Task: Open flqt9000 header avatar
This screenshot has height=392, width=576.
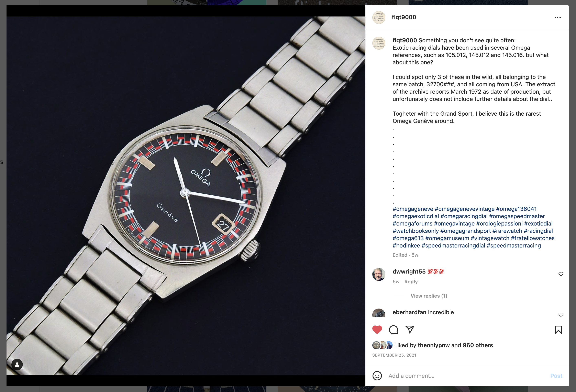Action: pyautogui.click(x=379, y=17)
